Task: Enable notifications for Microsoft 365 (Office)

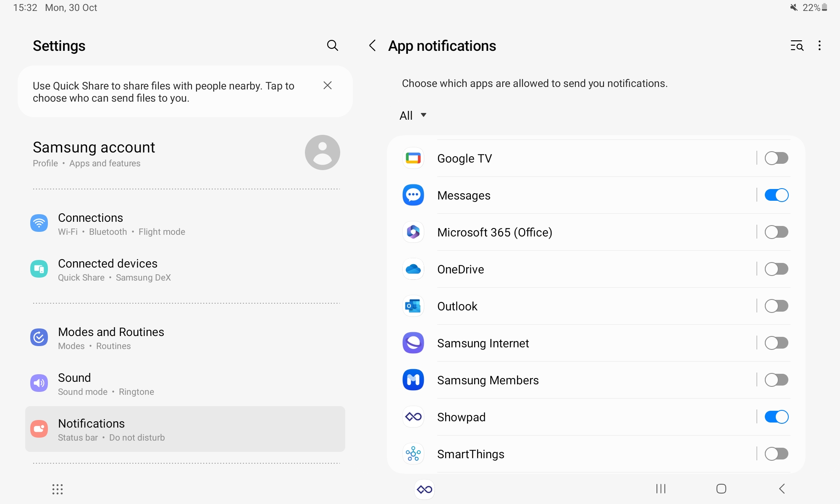Action: pyautogui.click(x=776, y=232)
